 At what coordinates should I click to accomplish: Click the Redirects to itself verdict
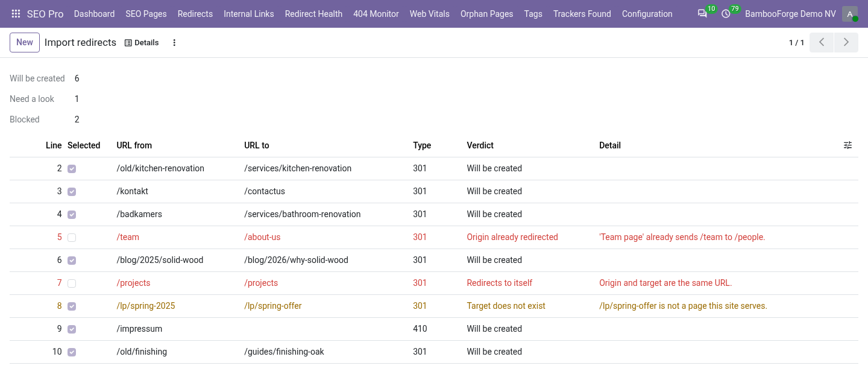coord(500,283)
